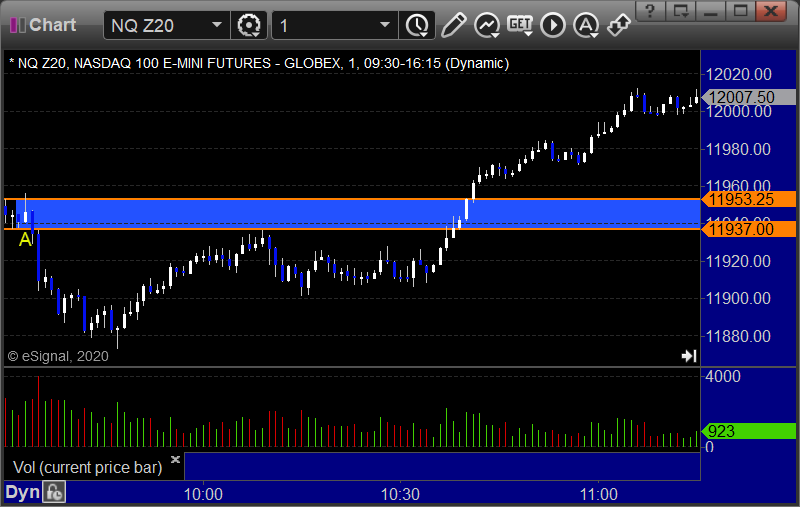Viewport: 800px width, 507px height.
Task: Click the 11900.00 price axis label
Action: coord(738,298)
